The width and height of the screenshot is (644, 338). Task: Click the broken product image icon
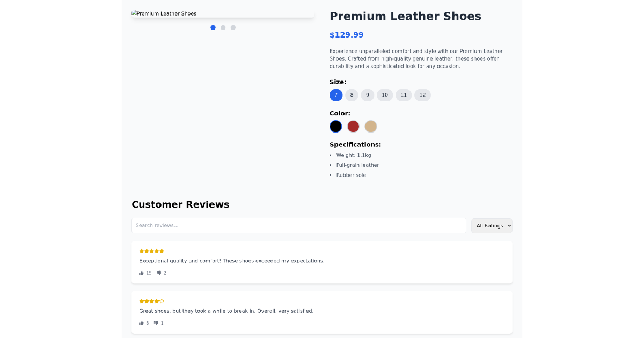point(135,13)
